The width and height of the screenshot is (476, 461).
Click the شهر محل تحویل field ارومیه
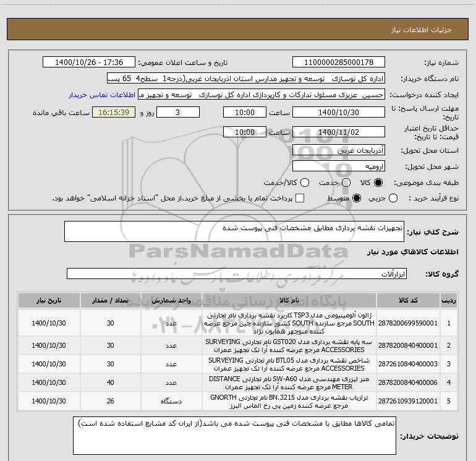pos(339,166)
